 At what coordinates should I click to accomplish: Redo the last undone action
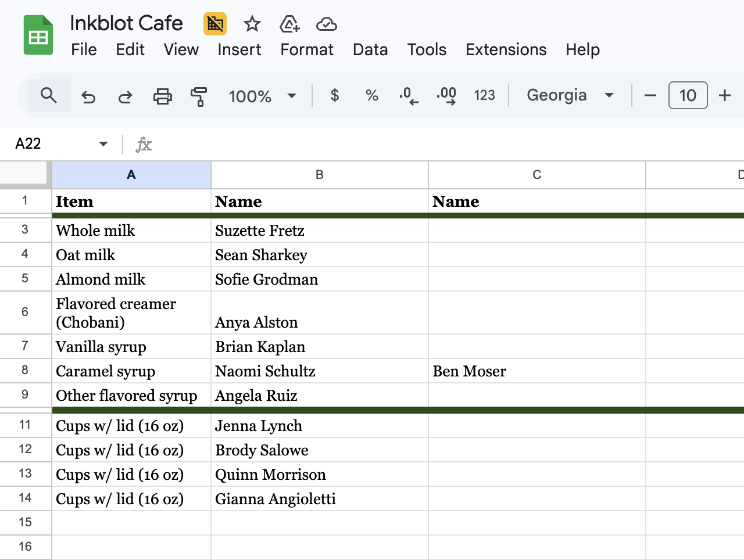tap(125, 96)
